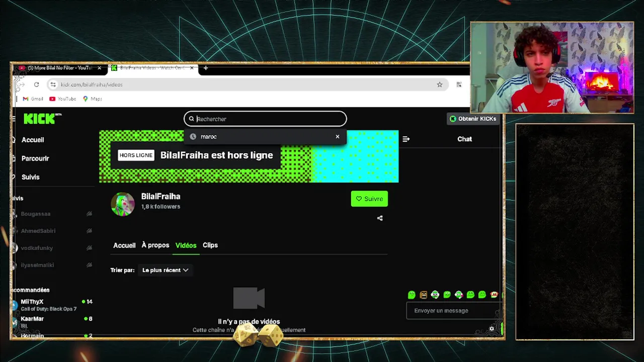This screenshot has height=362, width=644.
Task: Open recommended channel MilThyX
Action: 32,302
